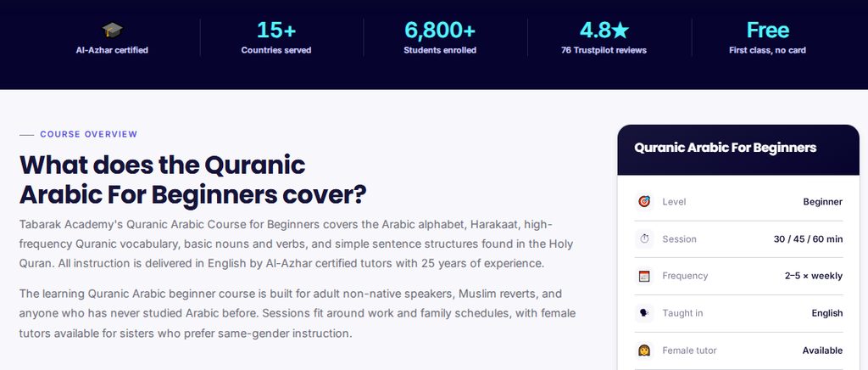Click the "First class, no card" label
Viewport: 868px width, 370px height.
(x=768, y=50)
